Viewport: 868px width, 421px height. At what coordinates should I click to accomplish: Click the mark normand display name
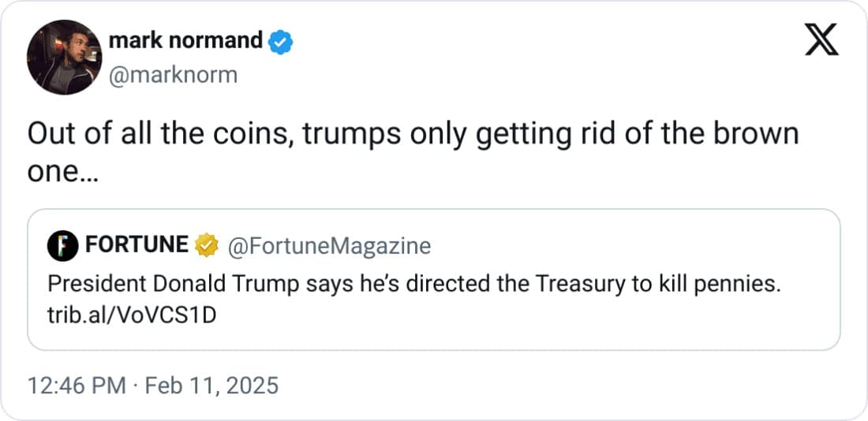(185, 40)
